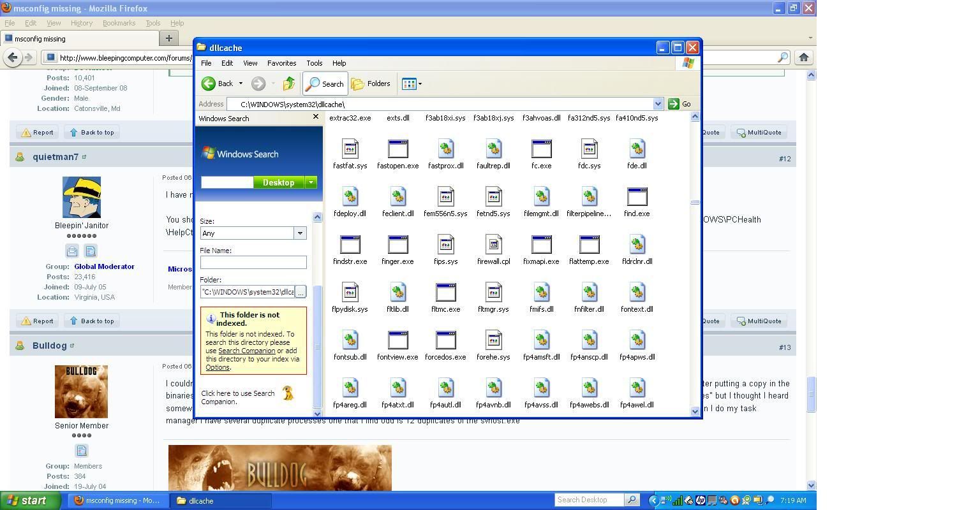Click file list scroll down arrow
980x510 pixels.
click(x=695, y=411)
